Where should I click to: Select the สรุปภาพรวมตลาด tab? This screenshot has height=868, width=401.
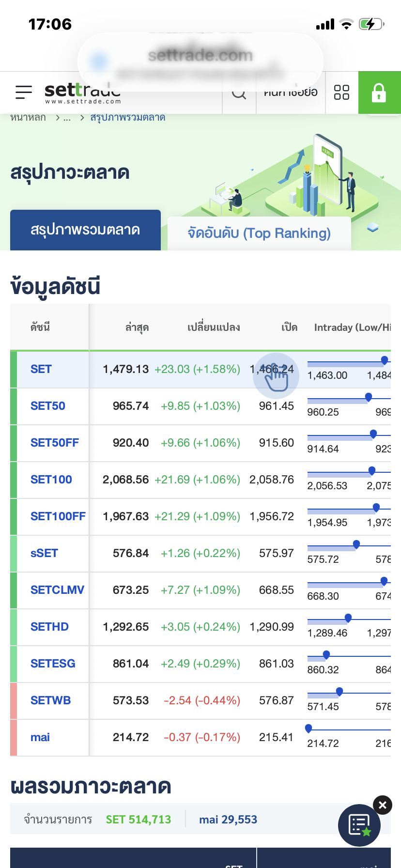(85, 230)
